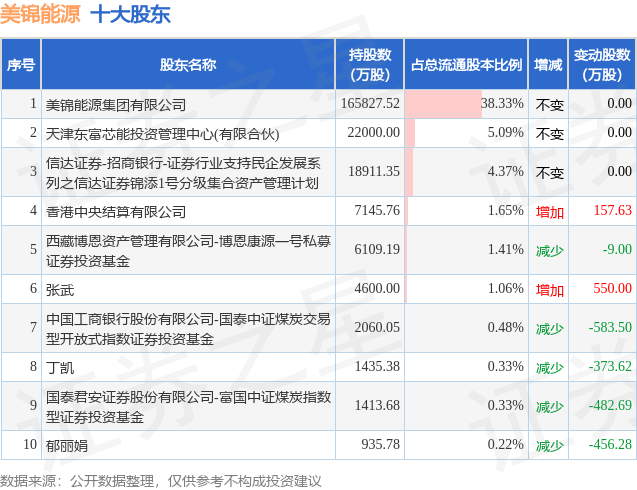Image resolution: width=637 pixels, height=490 pixels.
Task: Click the holding value 18911.35
Action: pos(374,171)
